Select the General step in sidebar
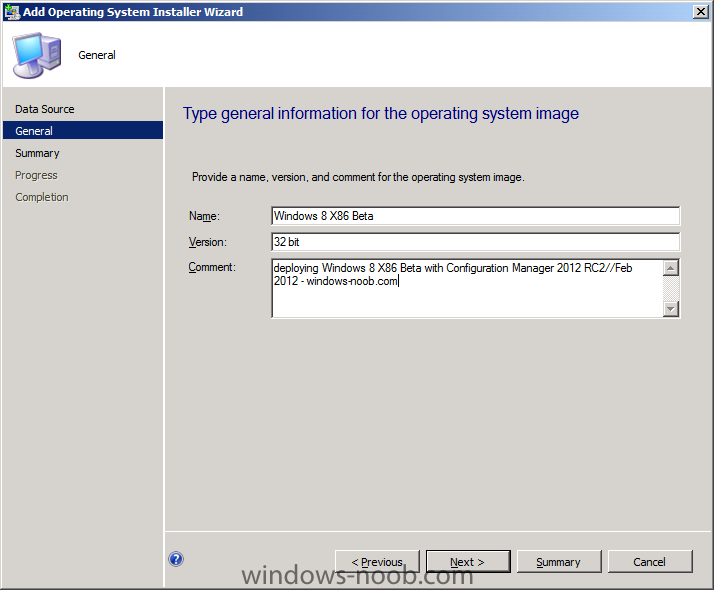The image size is (714, 590). tap(83, 131)
